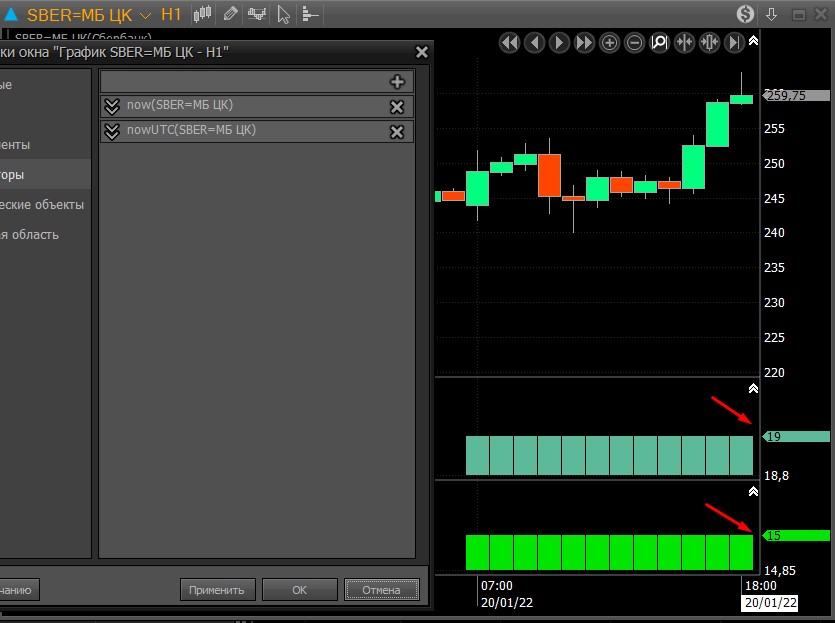Viewport: 835px width, 623px height.
Task: Confirm settings with the OK button
Action: pos(299,590)
